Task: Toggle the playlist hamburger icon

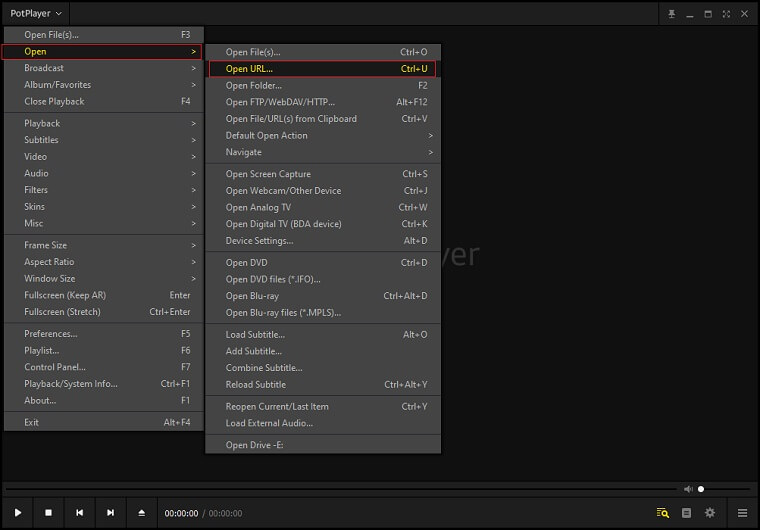Action: (x=742, y=513)
